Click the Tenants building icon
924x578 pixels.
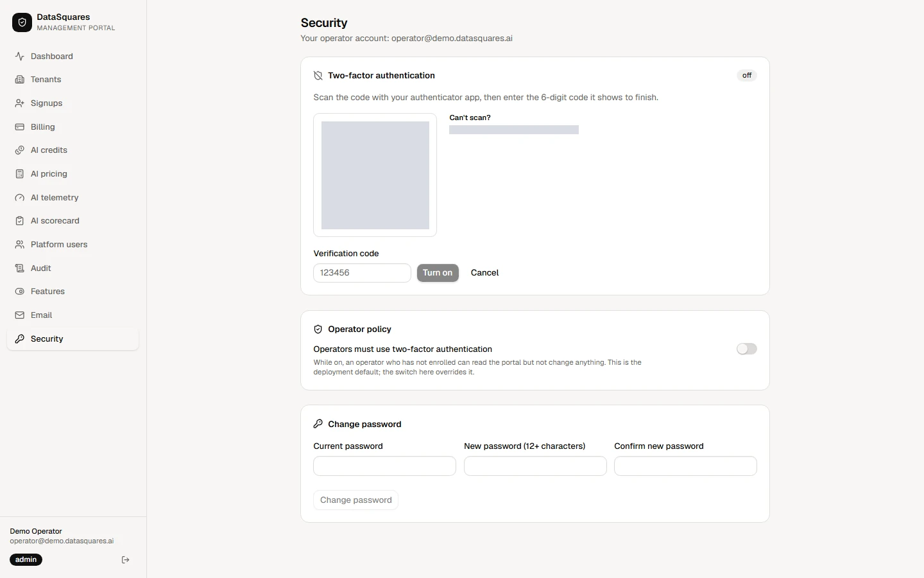click(x=20, y=80)
